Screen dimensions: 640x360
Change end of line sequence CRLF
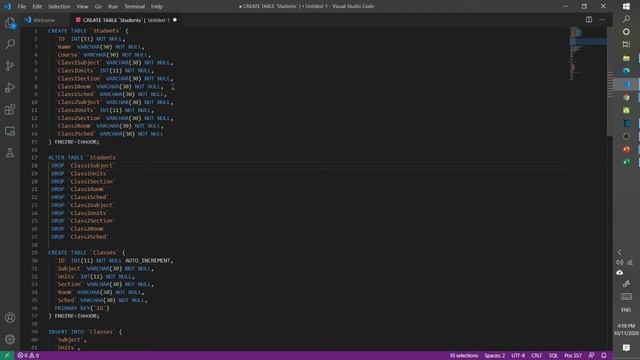[x=537, y=356]
